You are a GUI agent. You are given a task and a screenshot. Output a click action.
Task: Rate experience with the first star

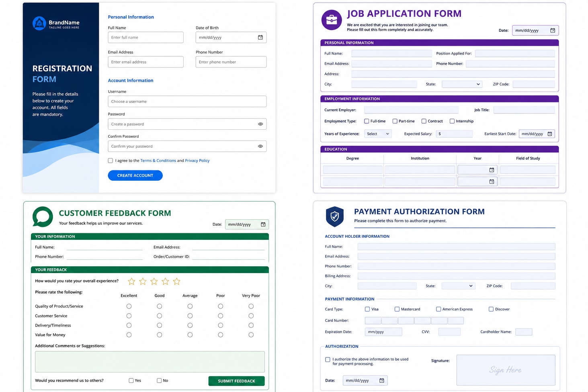[x=131, y=282]
